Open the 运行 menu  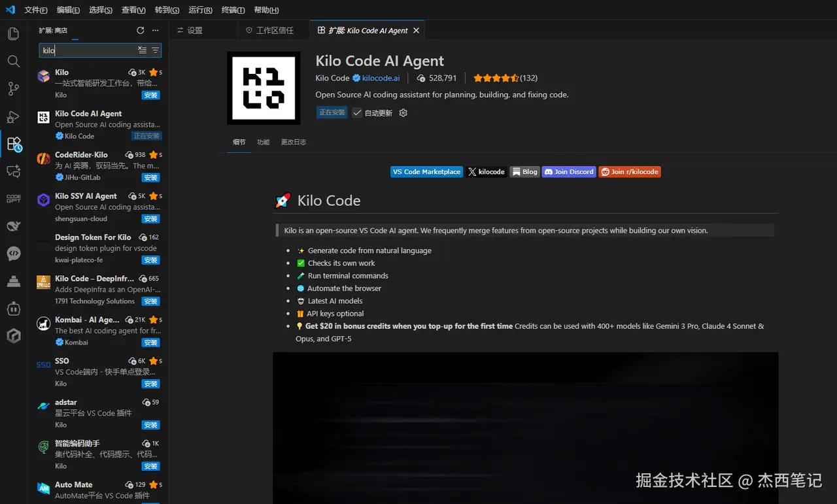point(200,10)
